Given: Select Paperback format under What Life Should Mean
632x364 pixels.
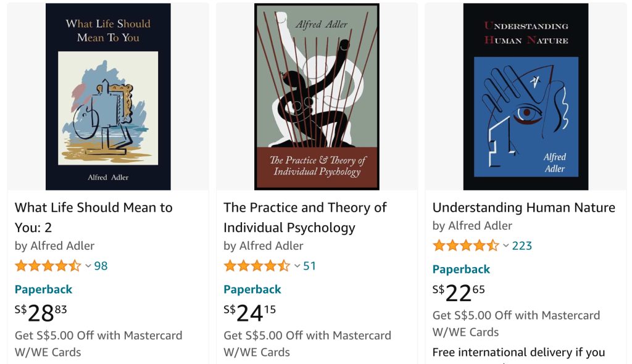Looking at the screenshot, I should point(43,289).
